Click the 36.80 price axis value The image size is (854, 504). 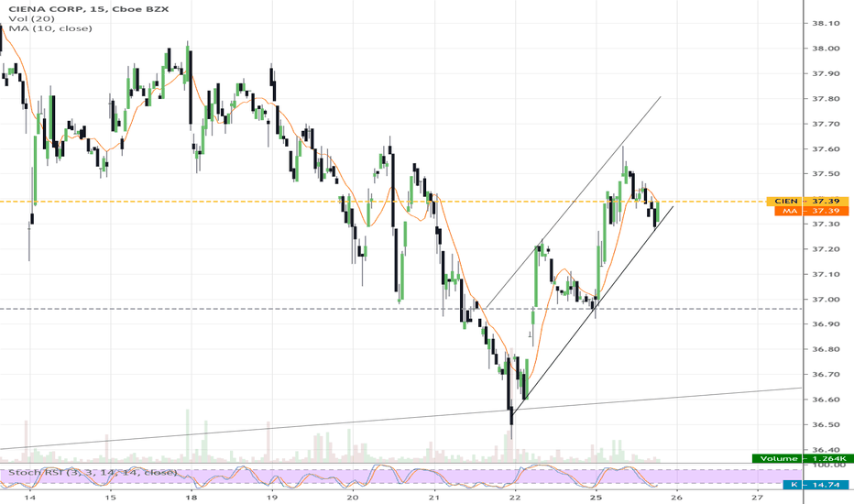coord(826,349)
